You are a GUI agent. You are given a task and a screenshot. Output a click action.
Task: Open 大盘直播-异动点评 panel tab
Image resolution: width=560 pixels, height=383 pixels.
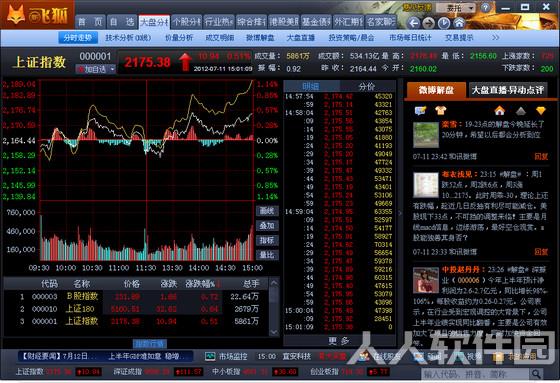click(x=508, y=90)
